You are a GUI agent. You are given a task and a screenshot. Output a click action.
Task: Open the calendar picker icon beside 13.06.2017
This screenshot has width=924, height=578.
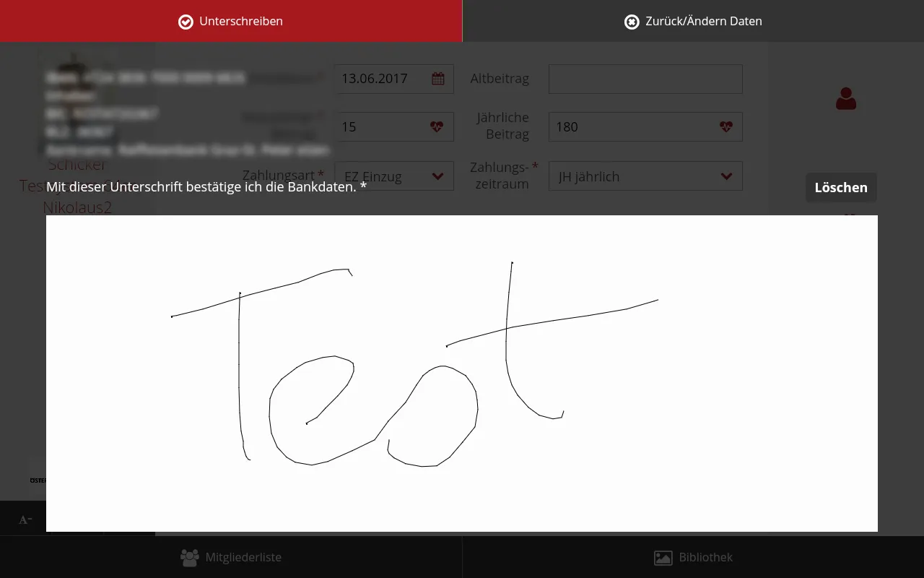coord(438,79)
